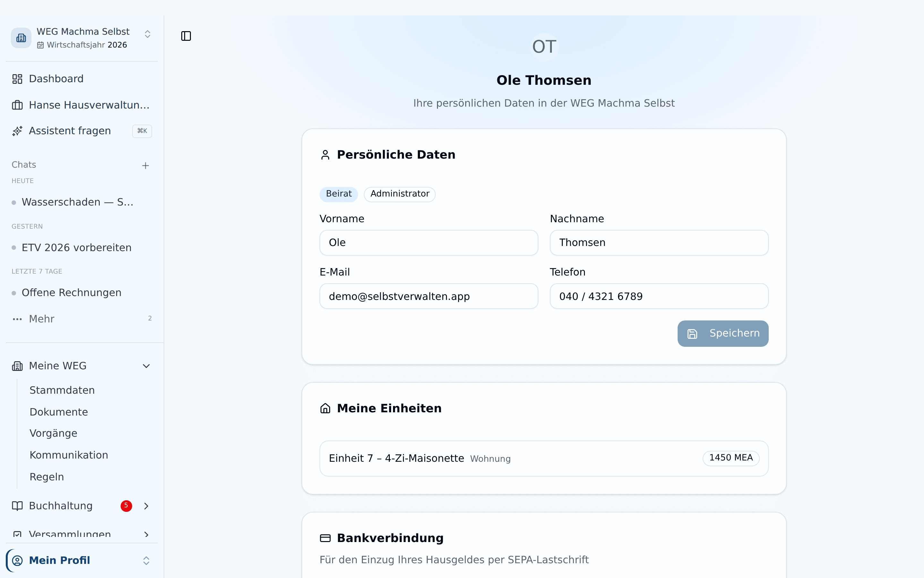Screen dimensions: 924x578
Task: Click the Bankverbindung card icon
Action: tap(325, 538)
